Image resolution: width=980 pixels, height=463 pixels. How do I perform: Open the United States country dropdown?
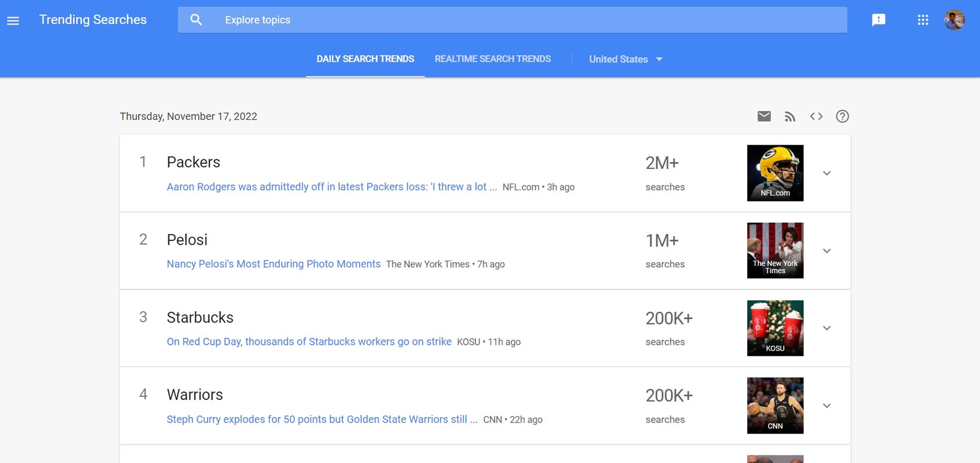click(626, 59)
